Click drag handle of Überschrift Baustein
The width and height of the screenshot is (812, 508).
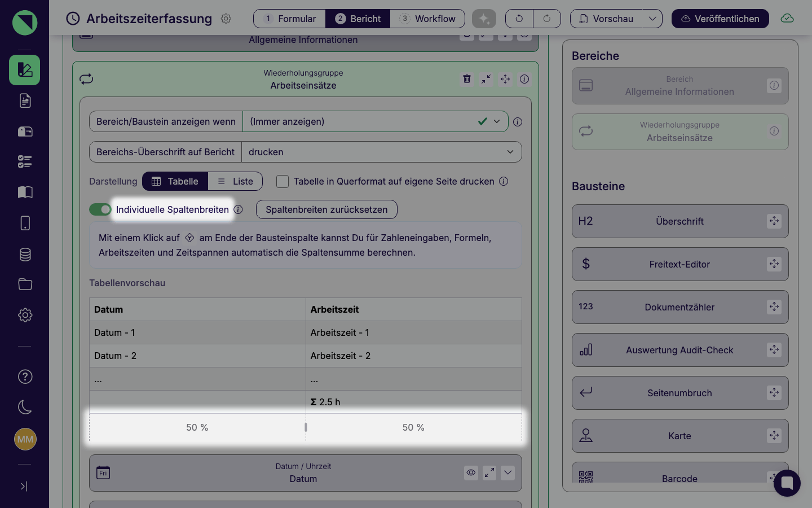pyautogui.click(x=774, y=221)
